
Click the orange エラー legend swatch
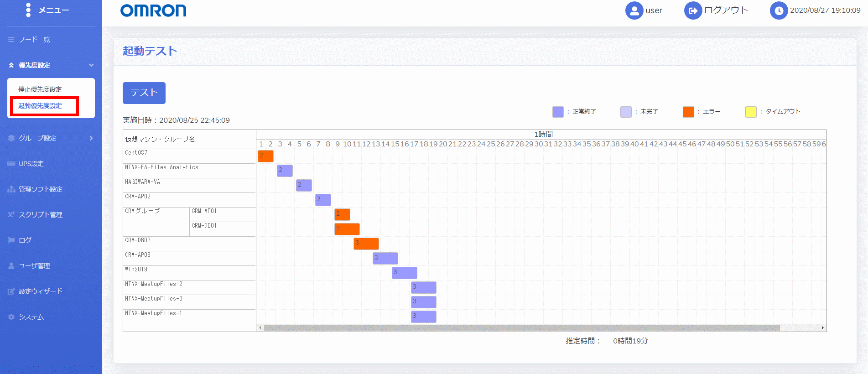[x=688, y=112]
